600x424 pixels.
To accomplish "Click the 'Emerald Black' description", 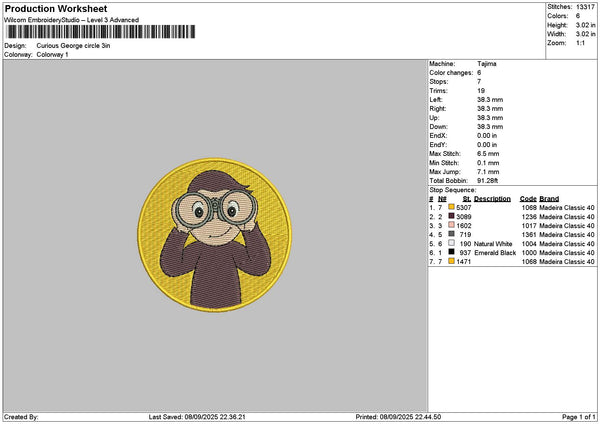I will [495, 253].
